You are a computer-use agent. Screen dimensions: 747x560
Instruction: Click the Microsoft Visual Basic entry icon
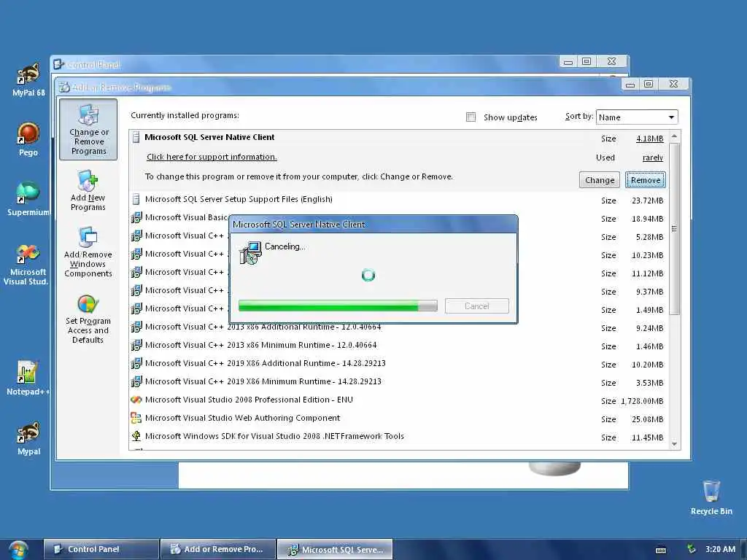[x=136, y=217]
